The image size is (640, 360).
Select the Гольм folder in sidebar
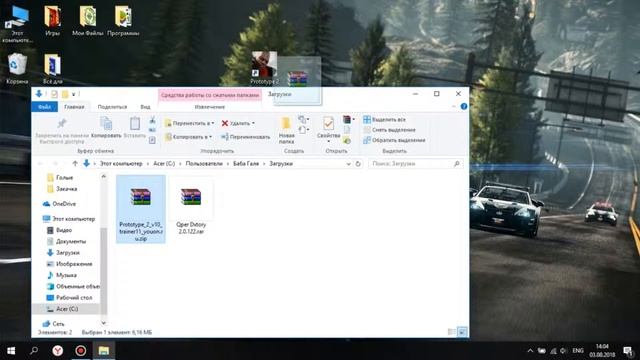[60, 178]
